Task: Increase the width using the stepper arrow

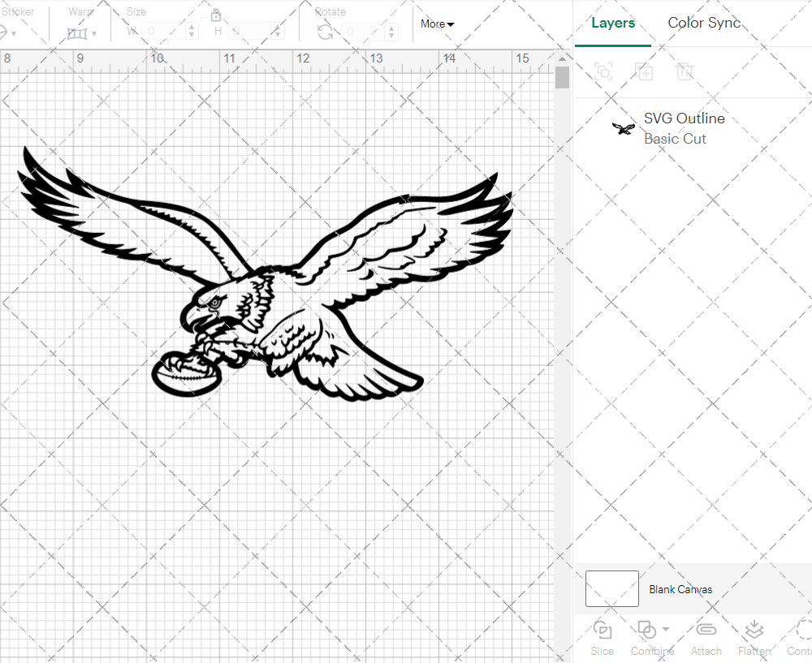Action: [192, 28]
